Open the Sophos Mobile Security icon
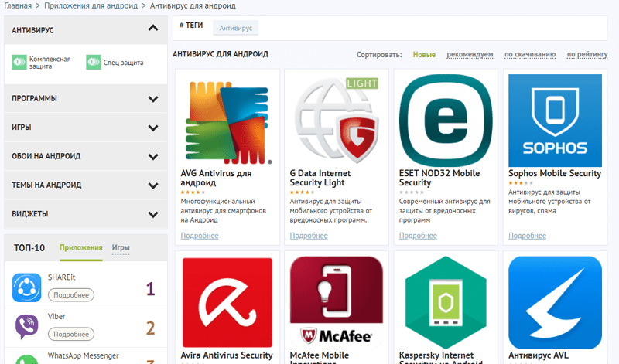The height and width of the screenshot is (364, 619). pyautogui.click(x=555, y=121)
